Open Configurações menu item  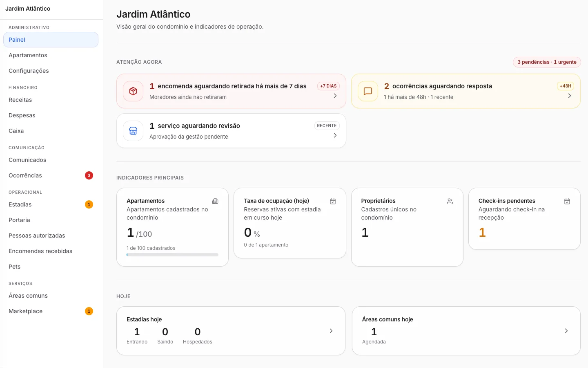(x=51, y=71)
